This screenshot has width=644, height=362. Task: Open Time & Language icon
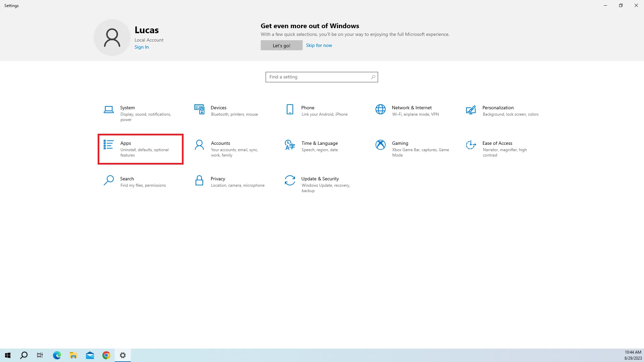pos(290,145)
